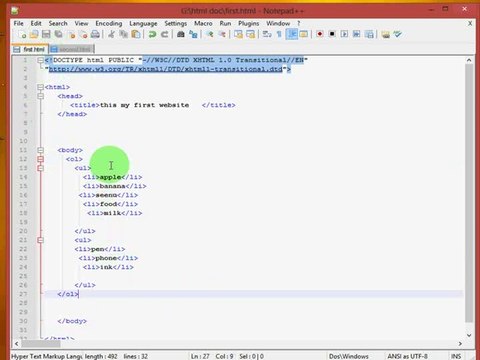The height and width of the screenshot is (360, 480).
Task: Click Synchronize Horizontal Scrolling icon
Action: click(x=250, y=34)
